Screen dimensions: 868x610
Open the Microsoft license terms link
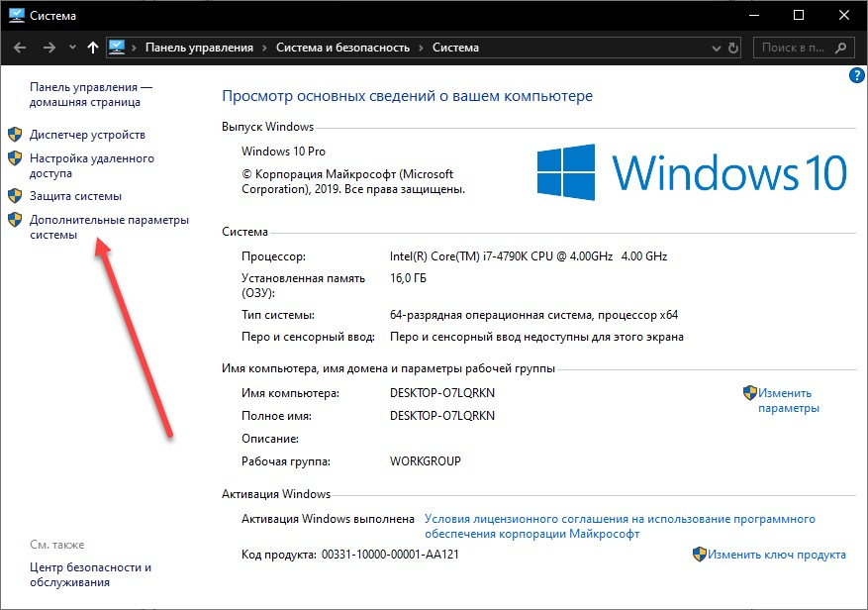tap(620, 527)
